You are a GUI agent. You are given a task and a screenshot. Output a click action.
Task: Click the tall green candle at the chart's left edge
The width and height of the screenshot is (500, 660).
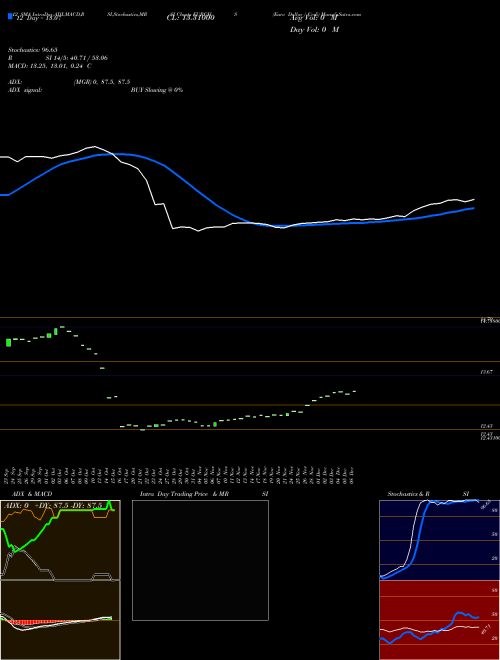coord(8,342)
